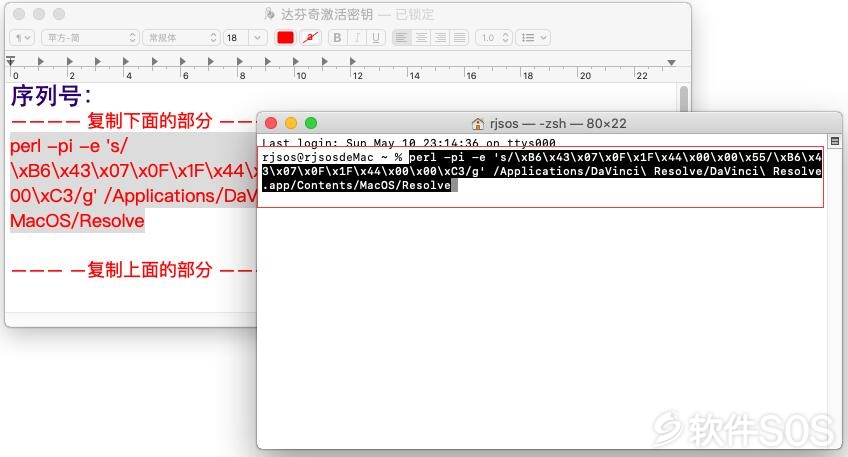The width and height of the screenshot is (848, 457).
Task: Click the .app/Contents/MacOS/Resolve text in Terminal
Action: pyautogui.click(x=356, y=186)
